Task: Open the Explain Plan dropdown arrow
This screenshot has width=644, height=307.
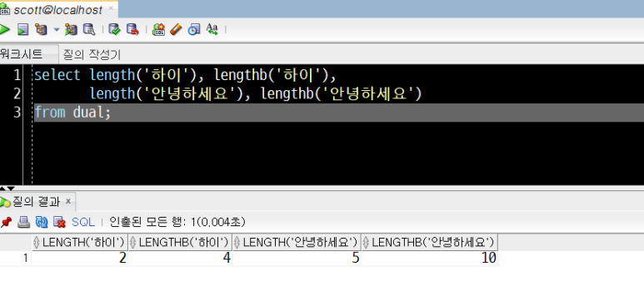Action: tap(57, 30)
